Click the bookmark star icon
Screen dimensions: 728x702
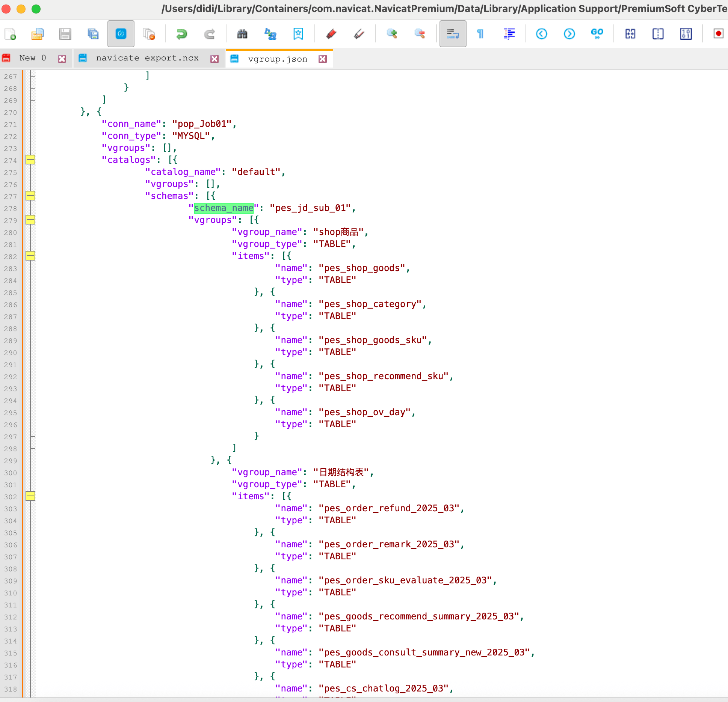point(298,34)
